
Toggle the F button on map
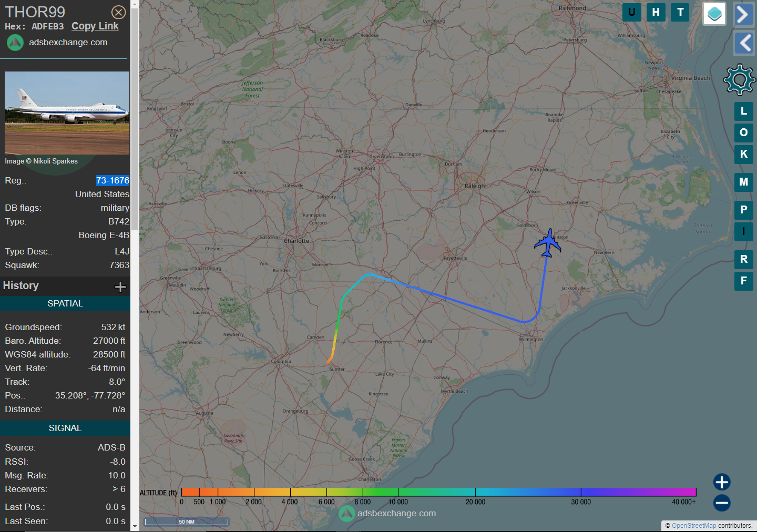point(744,281)
